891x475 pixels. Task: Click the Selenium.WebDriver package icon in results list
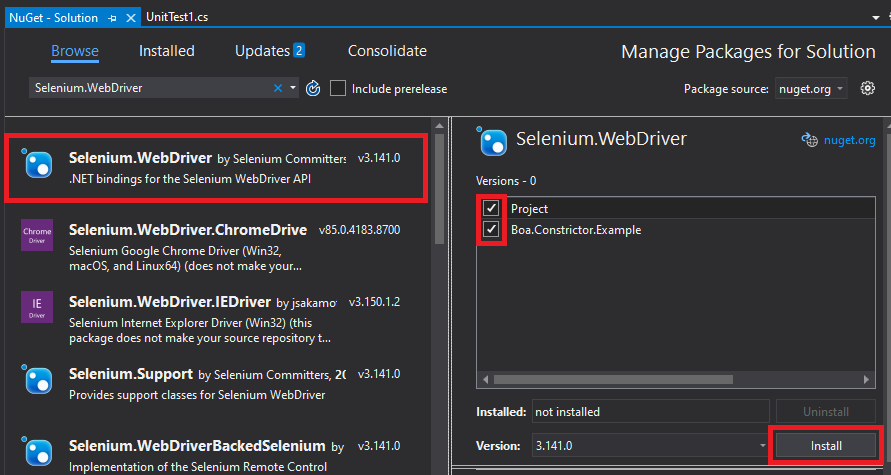(37, 164)
